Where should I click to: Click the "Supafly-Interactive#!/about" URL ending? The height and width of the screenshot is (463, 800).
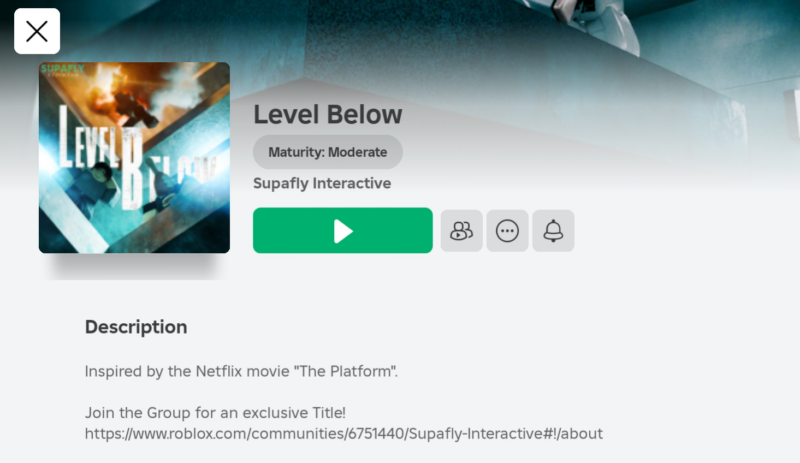(506, 434)
